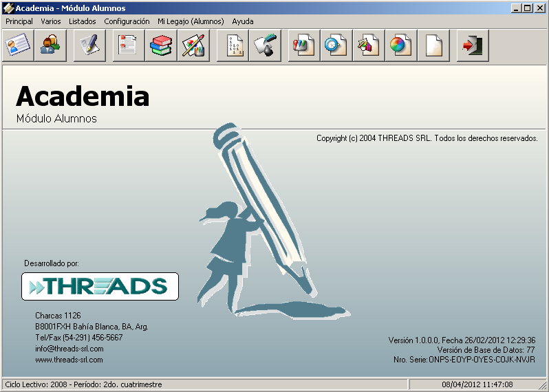The image size is (549, 392).
Task: Open the Ayuda menu
Action: pos(243,21)
